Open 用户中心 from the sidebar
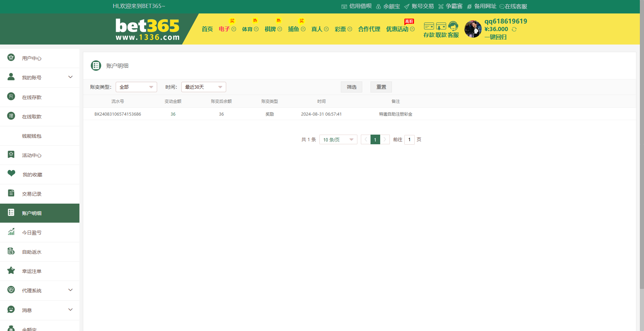Screen dimensions: 644x331 (32, 58)
